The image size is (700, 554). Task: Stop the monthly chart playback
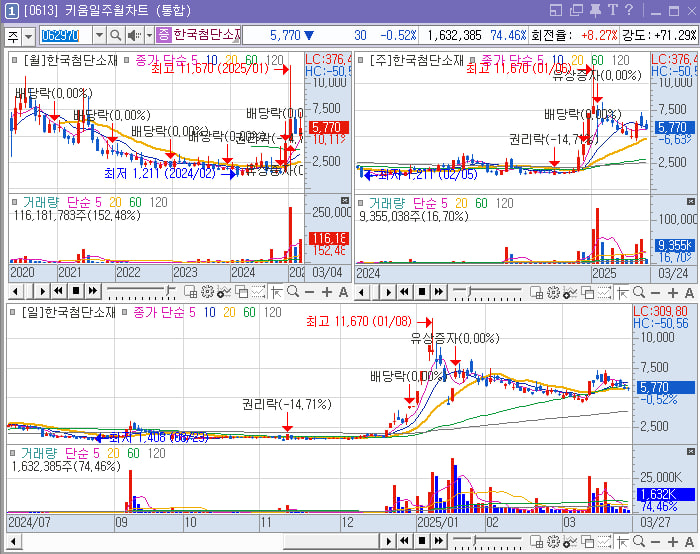[x=76, y=292]
